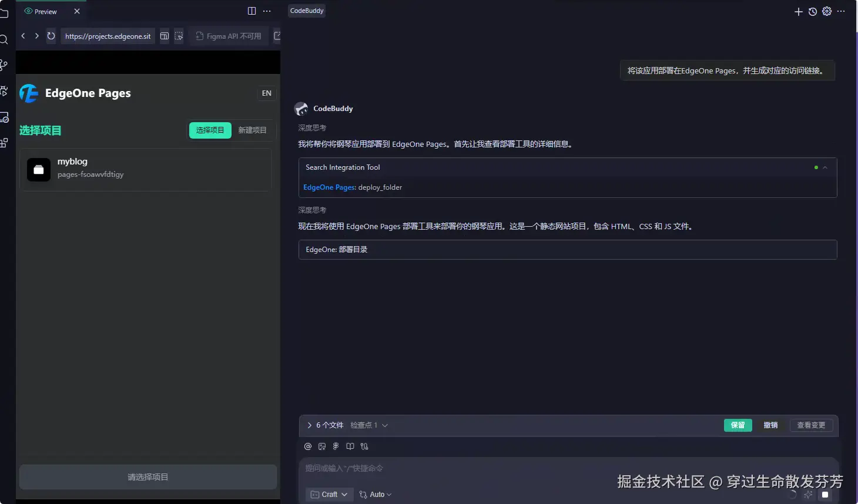858x504 pixels.
Task: Open preview in external browser icon
Action: tap(277, 36)
